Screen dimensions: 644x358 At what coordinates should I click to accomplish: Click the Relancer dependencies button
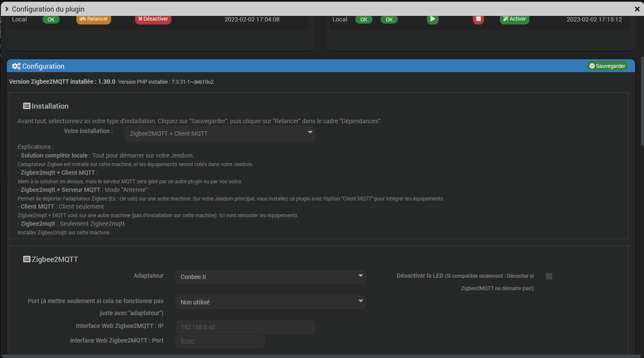click(94, 19)
